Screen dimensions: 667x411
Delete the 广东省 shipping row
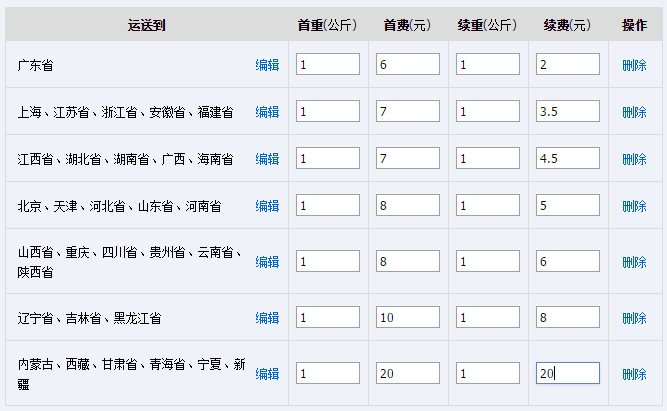click(634, 65)
